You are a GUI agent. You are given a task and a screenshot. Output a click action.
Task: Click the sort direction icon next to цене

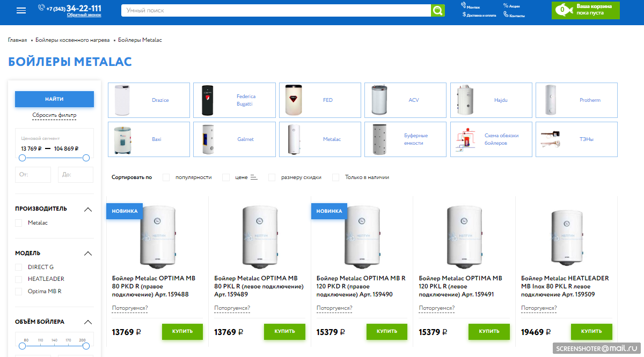pyautogui.click(x=254, y=177)
